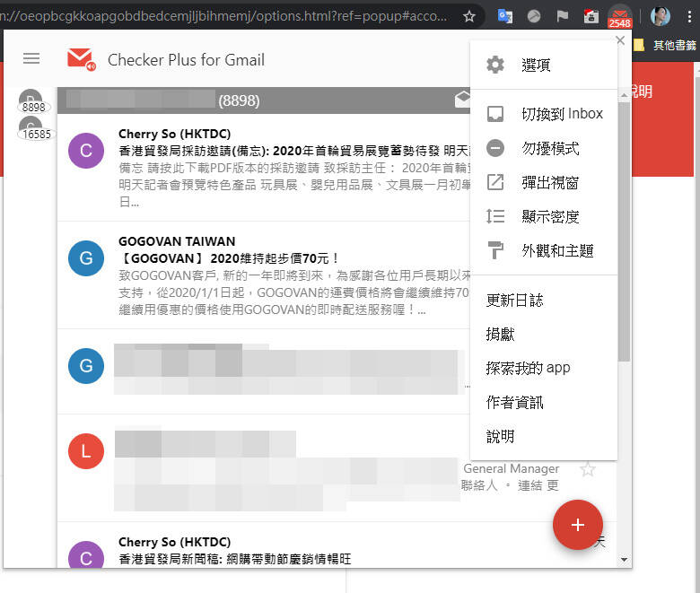Click mark-all-read envelope icon in account header
This screenshot has height=593, width=700.
[x=462, y=99]
